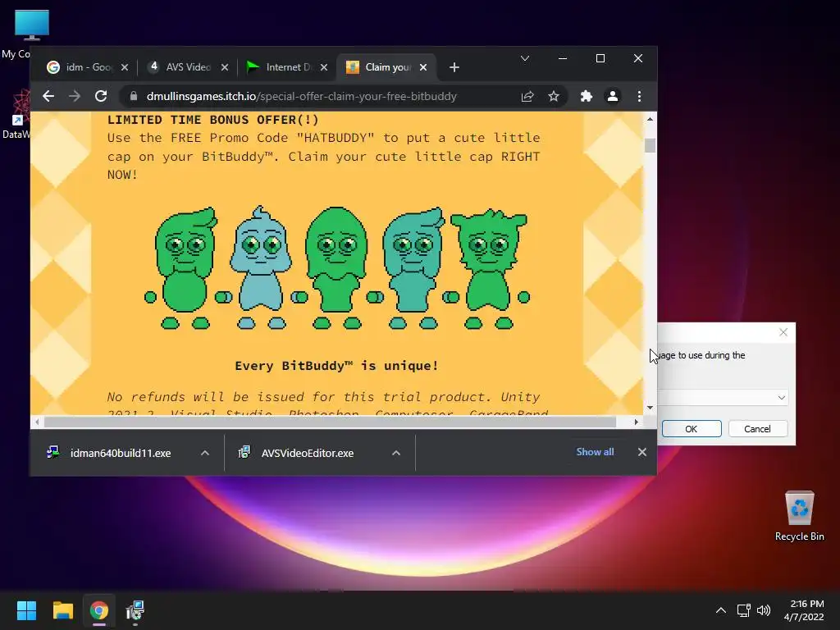Click the "LIMITED TIME BONUS OFFER(!)" heading
This screenshot has height=630, width=840.
tap(213, 120)
